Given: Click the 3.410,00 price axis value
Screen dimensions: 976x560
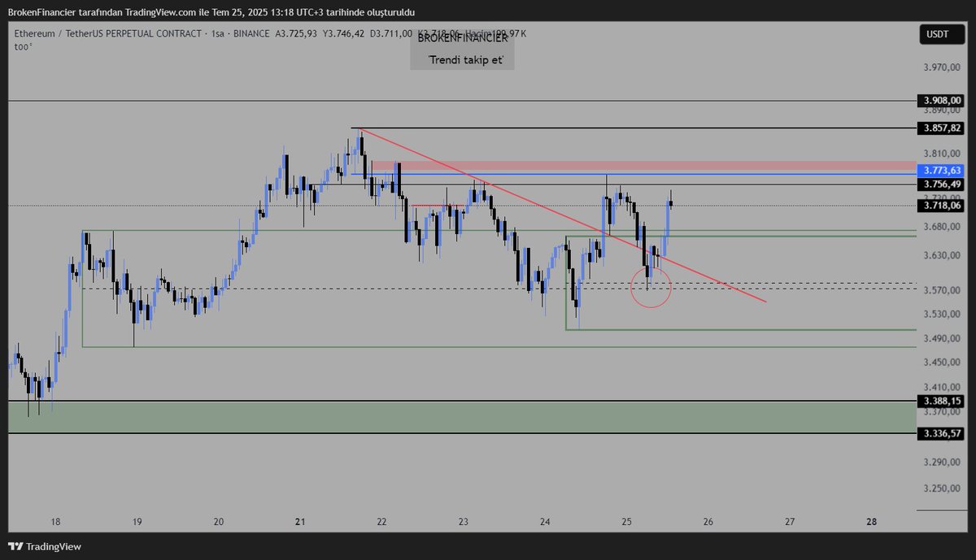Looking at the screenshot, I should pyautogui.click(x=942, y=387).
